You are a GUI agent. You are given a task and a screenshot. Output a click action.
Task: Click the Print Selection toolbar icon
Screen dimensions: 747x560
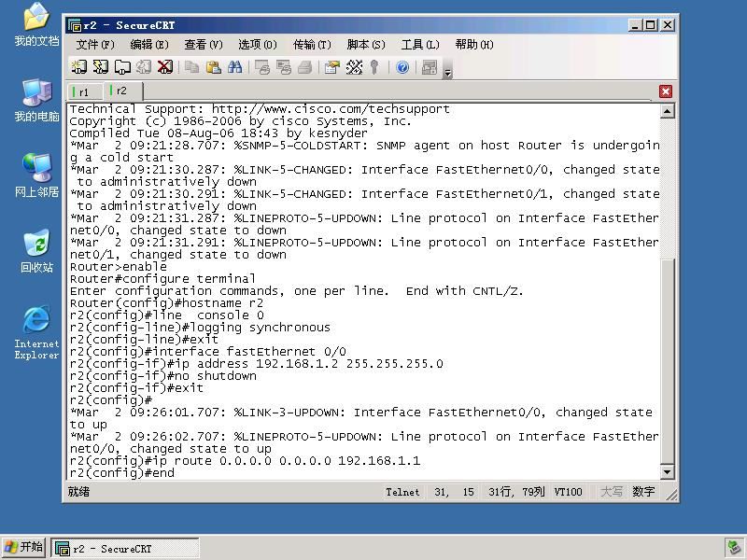[x=284, y=67]
